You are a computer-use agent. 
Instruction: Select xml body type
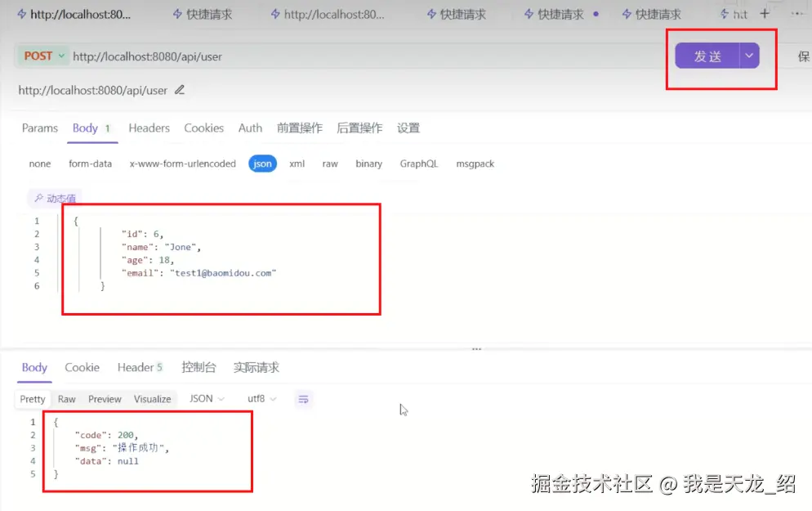297,164
